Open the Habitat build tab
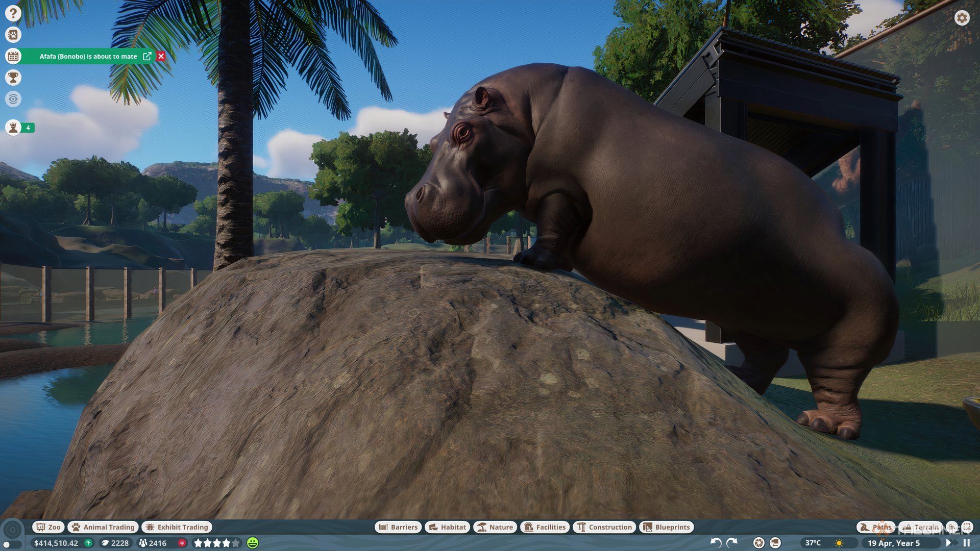This screenshot has height=551, width=980. tap(448, 527)
